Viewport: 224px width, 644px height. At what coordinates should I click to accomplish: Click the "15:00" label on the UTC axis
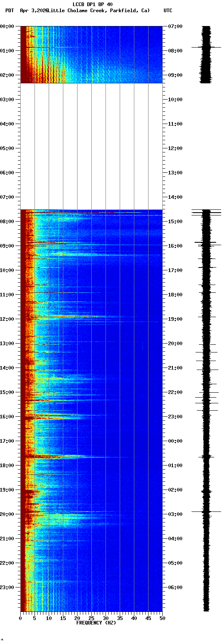coord(175,222)
